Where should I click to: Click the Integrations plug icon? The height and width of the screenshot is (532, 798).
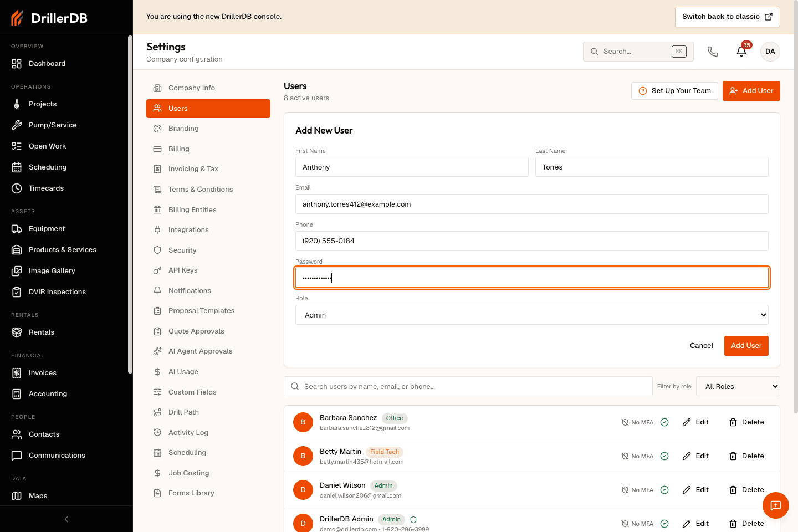tap(157, 230)
